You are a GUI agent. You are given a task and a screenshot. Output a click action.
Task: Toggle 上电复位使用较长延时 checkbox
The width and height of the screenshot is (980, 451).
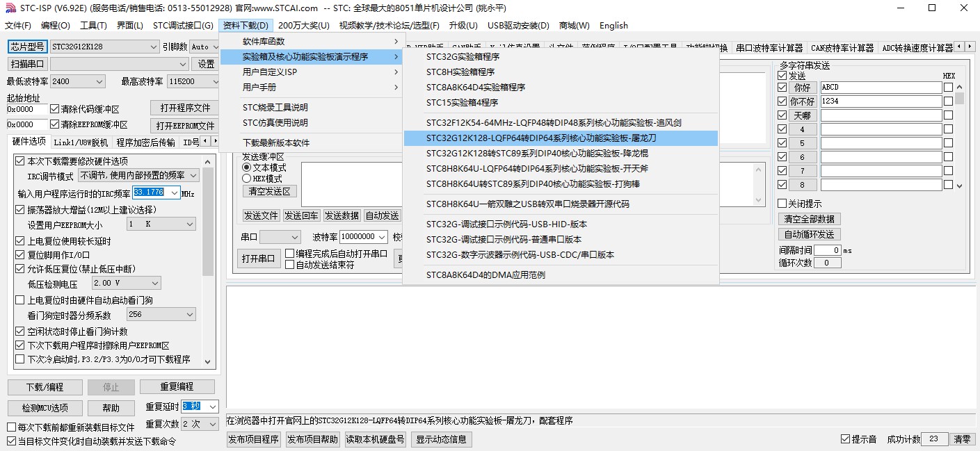19,241
